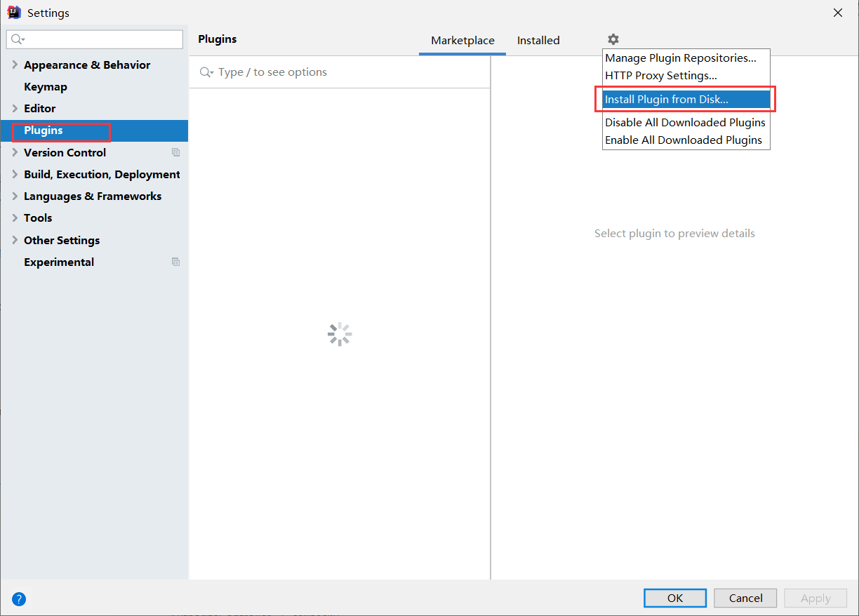Image resolution: width=859 pixels, height=616 pixels.
Task: Click the IntelliJ logo in the title bar
Action: 14,13
